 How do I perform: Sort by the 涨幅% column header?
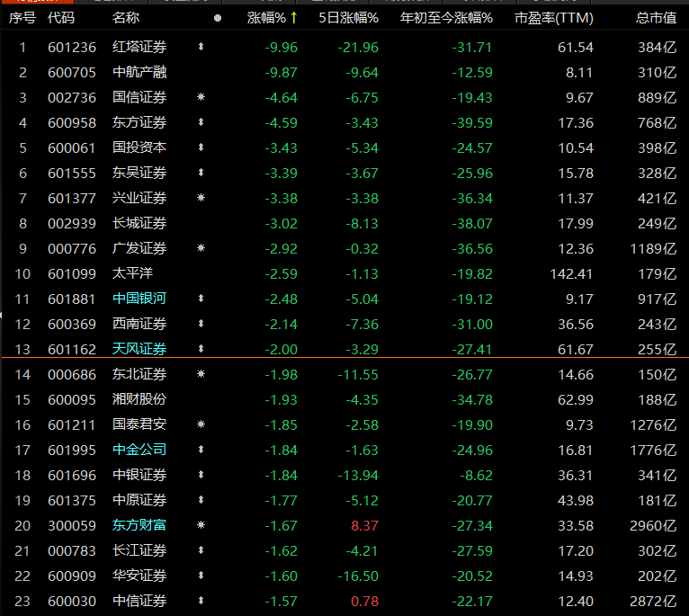point(266,18)
